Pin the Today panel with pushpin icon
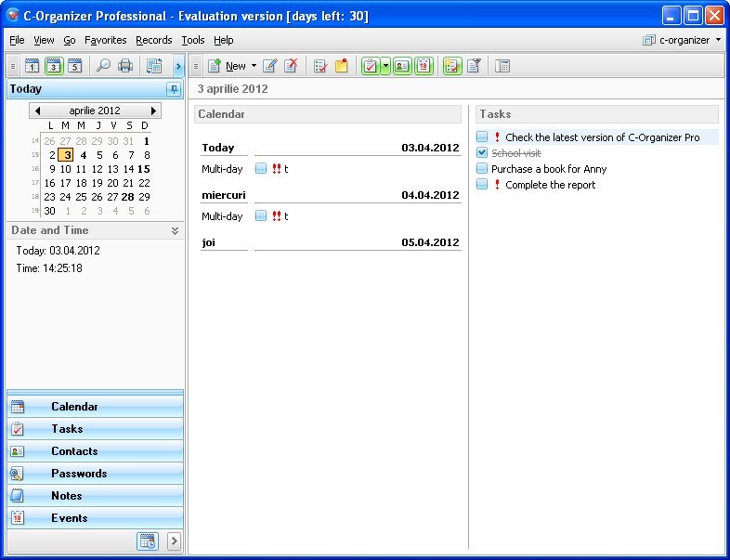 click(174, 89)
